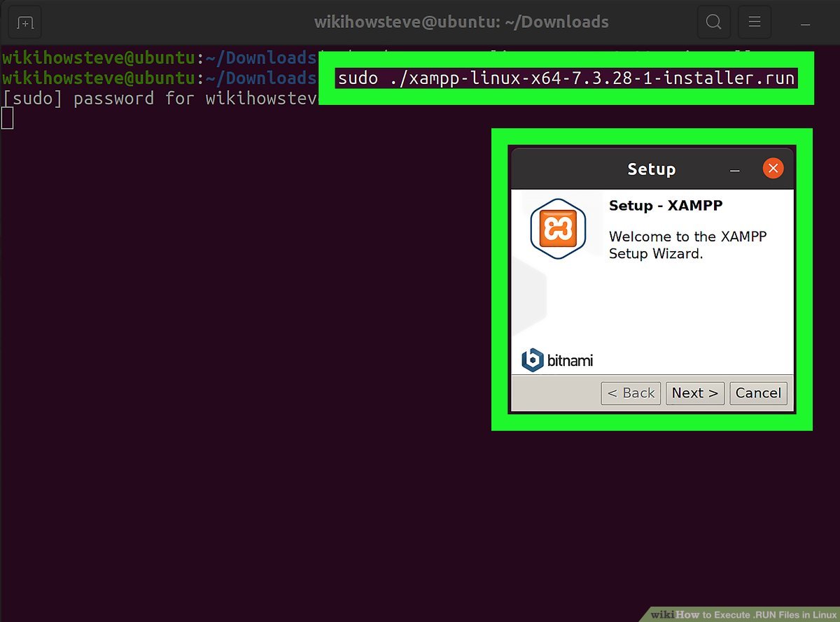Click the disabled Back button
This screenshot has height=622, width=840.
click(x=631, y=393)
